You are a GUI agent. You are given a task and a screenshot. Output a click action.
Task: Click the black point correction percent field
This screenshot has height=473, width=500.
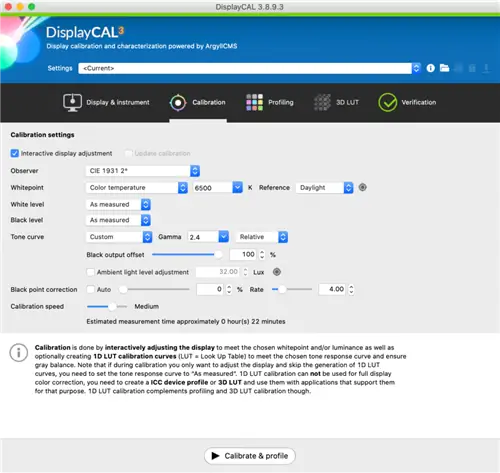210,289
